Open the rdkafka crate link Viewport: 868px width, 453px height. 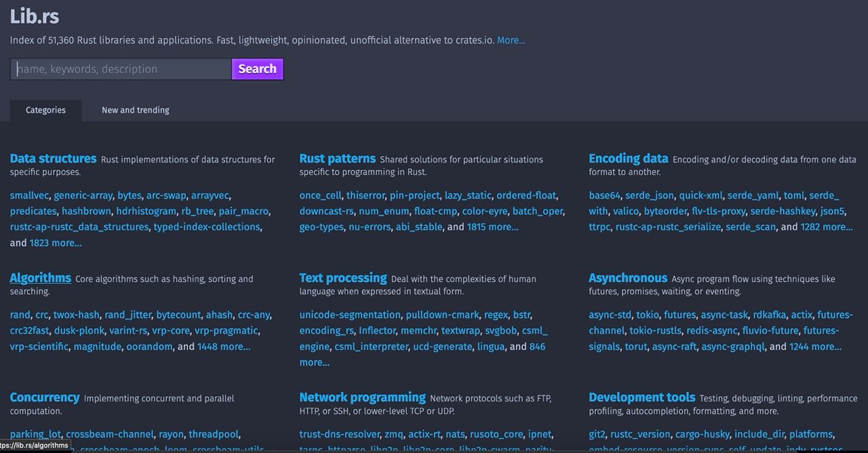[769, 315]
